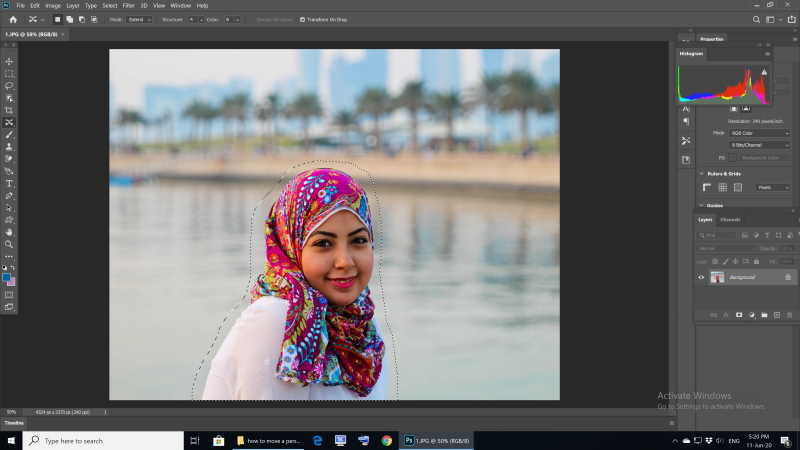Select the Pen tool
This screenshot has width=800, height=450.
[x=9, y=196]
